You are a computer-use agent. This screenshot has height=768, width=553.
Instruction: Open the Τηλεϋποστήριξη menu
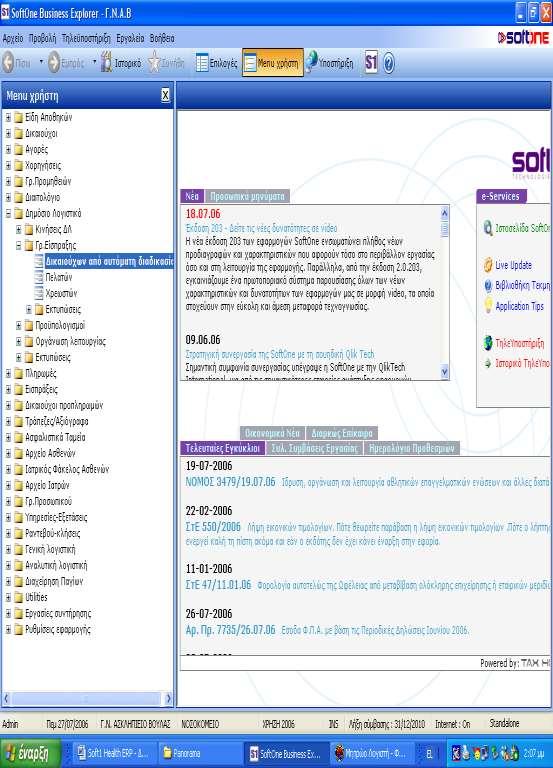(x=86, y=38)
